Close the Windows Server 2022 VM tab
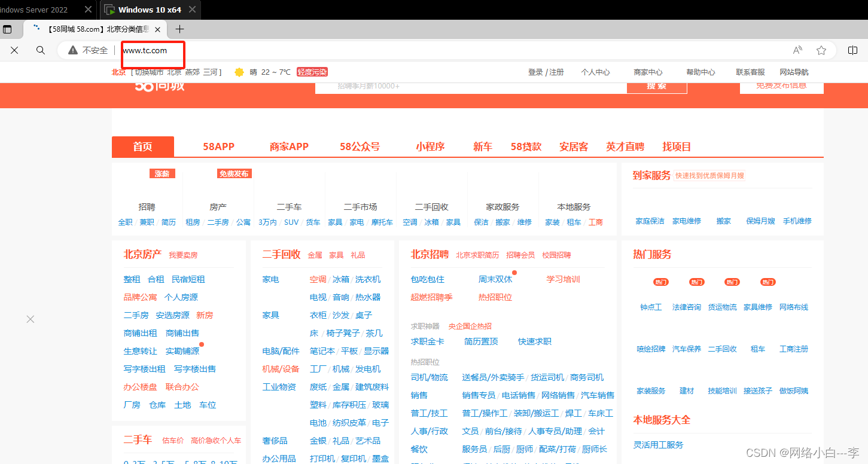Screen dimensions: 868x464 [88, 10]
